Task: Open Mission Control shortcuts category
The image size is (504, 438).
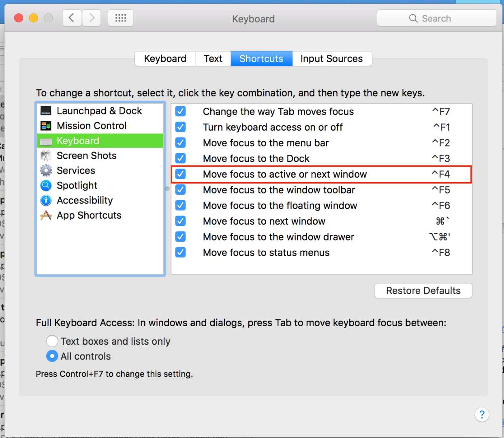Action: point(46,125)
